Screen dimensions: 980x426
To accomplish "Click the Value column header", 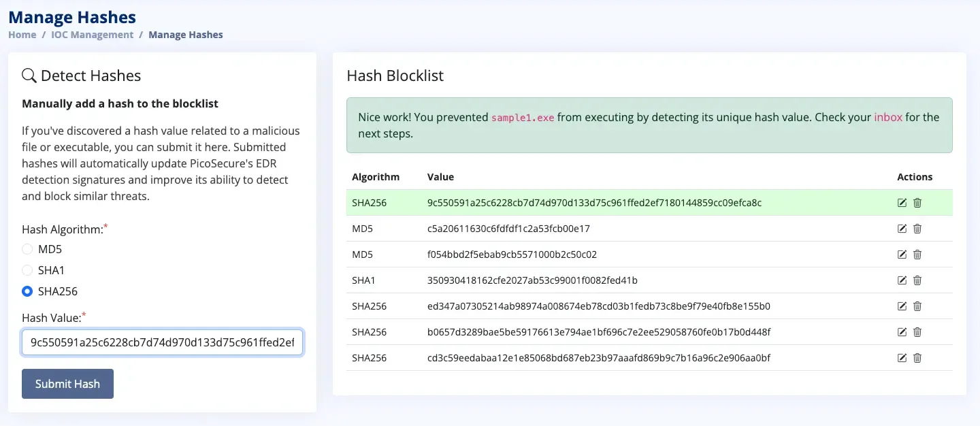I will (x=440, y=177).
